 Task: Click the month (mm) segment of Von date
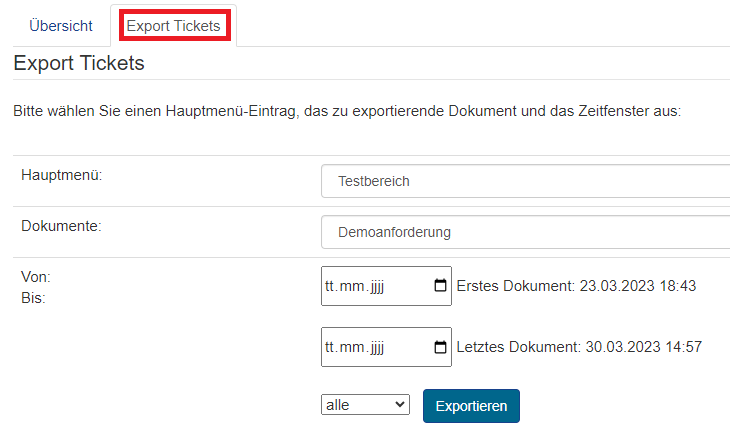[351, 286]
